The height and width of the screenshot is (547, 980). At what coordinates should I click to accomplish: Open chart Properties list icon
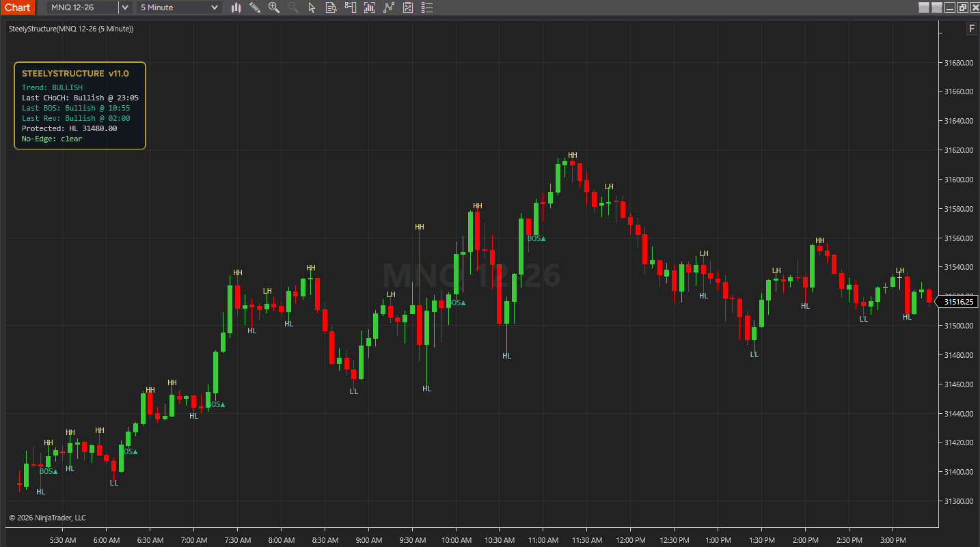pyautogui.click(x=427, y=8)
